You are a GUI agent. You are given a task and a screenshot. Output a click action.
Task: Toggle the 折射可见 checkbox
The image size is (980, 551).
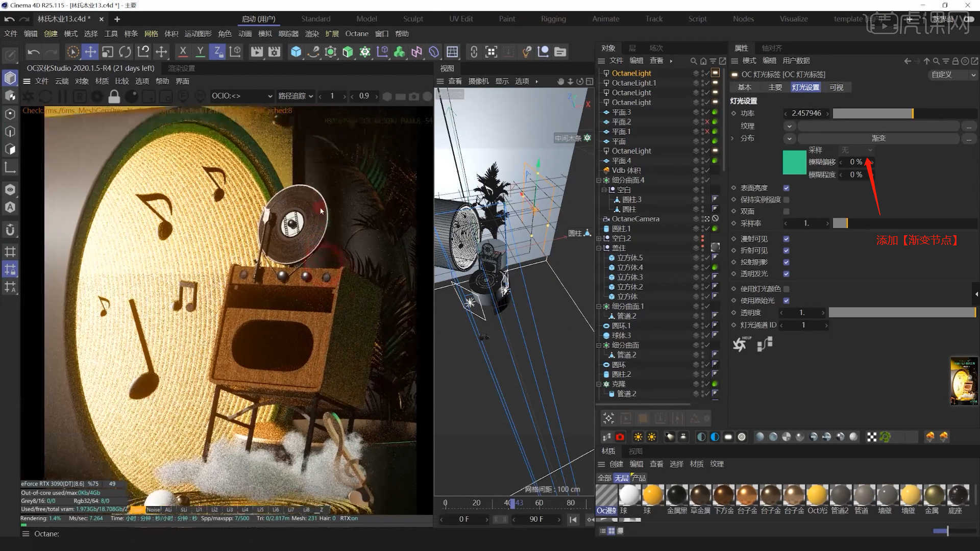(787, 251)
